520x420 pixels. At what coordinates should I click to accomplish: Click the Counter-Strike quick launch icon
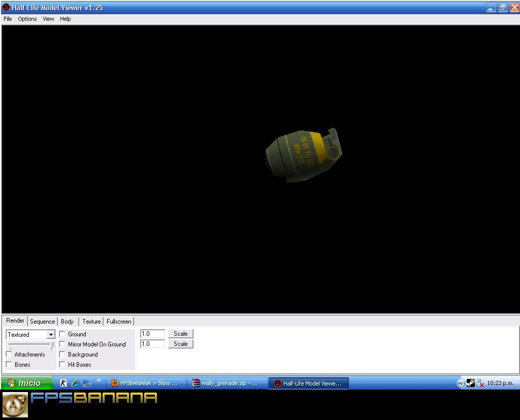[63, 383]
